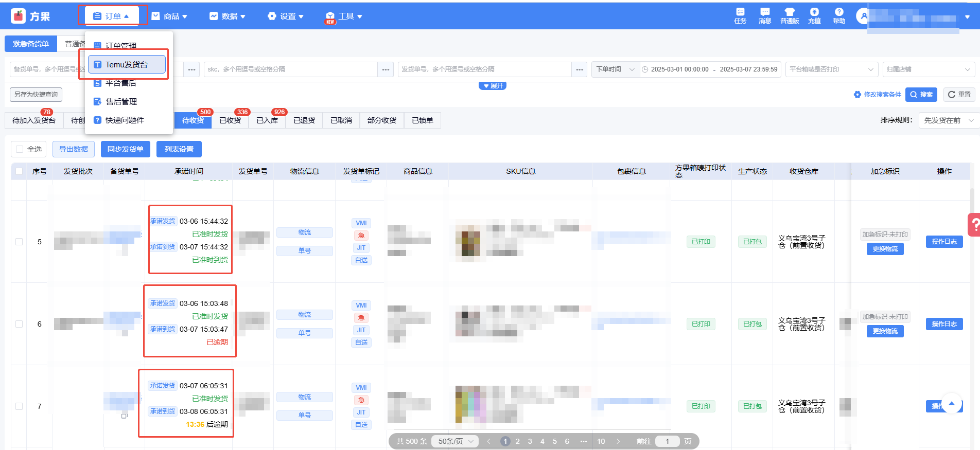Open the 50条/页 page size dropdown
This screenshot has width=980, height=450.
click(x=456, y=441)
